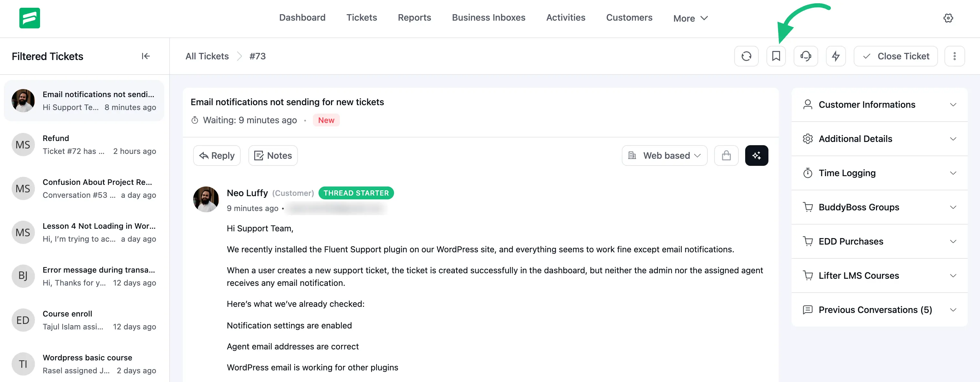Expand the Time Logging section

[x=879, y=173]
